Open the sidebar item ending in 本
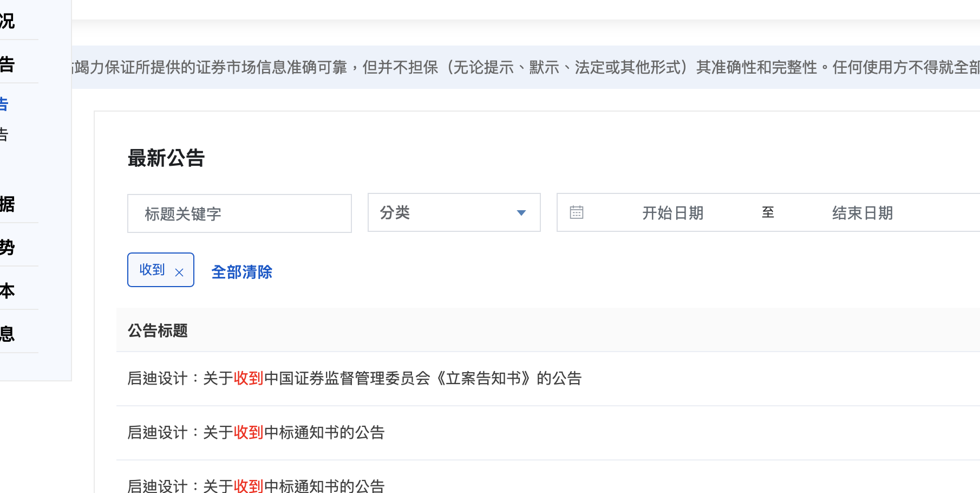The width and height of the screenshot is (980, 493). (x=8, y=291)
